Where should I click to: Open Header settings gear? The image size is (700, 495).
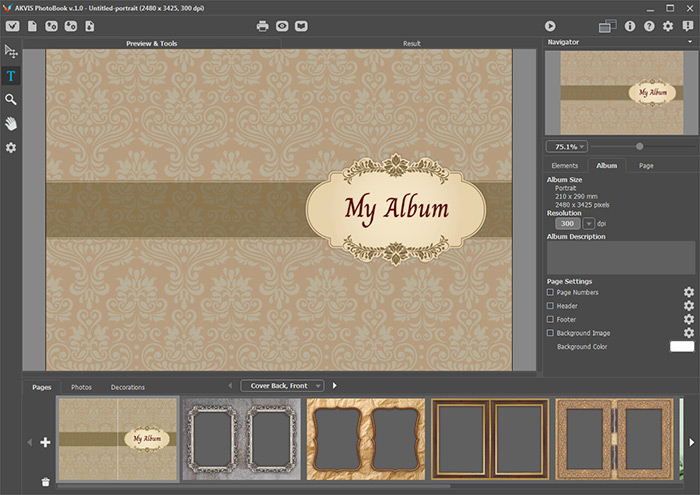click(689, 306)
